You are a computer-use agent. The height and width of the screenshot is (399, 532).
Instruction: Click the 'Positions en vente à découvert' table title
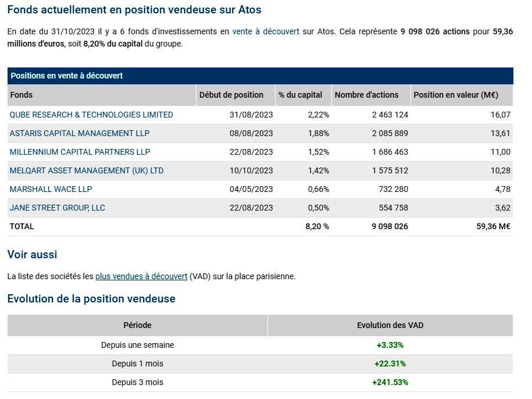(x=66, y=76)
